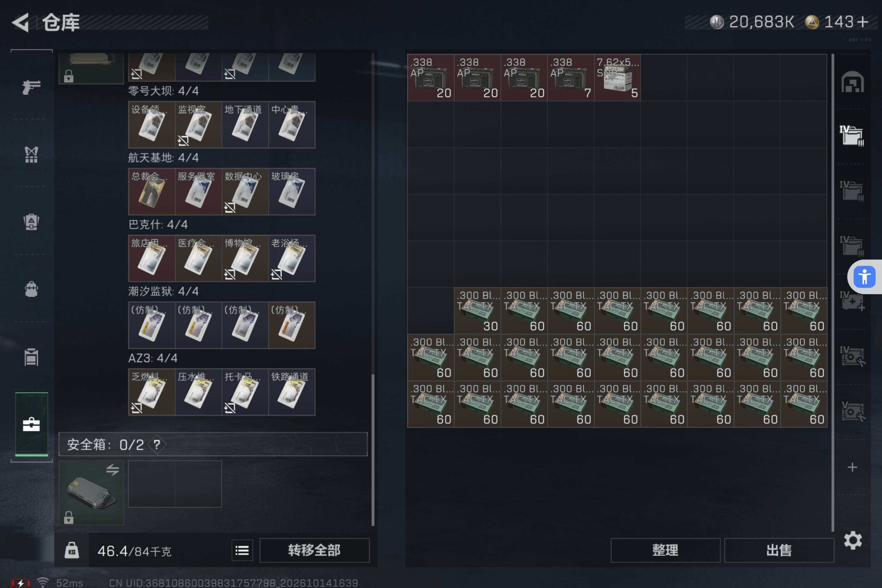Add a new storage container with plus
Screen dimensions: 882x588
coord(852,467)
